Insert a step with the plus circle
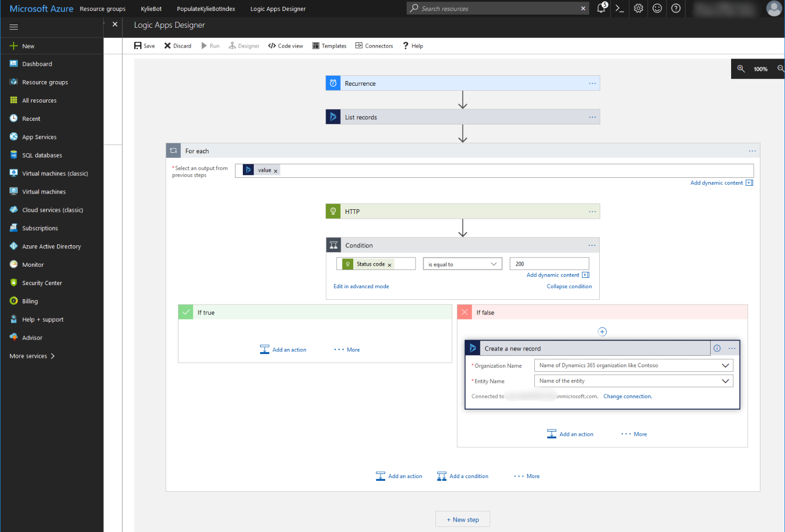The height and width of the screenshot is (532, 785). (602, 332)
